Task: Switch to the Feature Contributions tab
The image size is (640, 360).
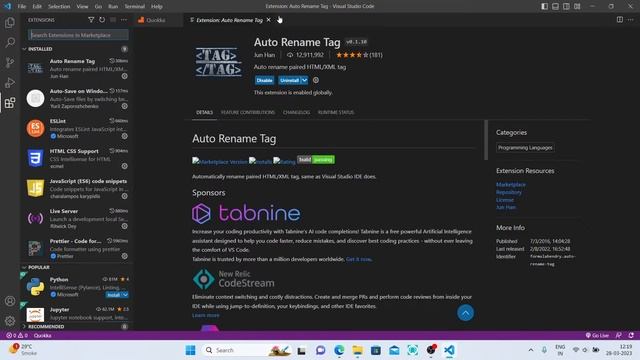Action: 248,112
